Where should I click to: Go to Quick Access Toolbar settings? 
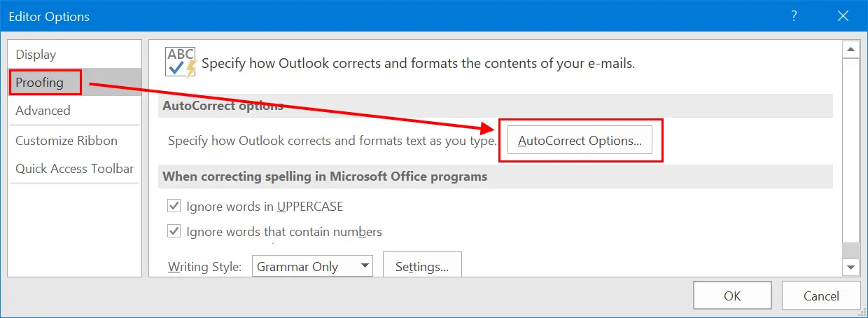[x=75, y=169]
